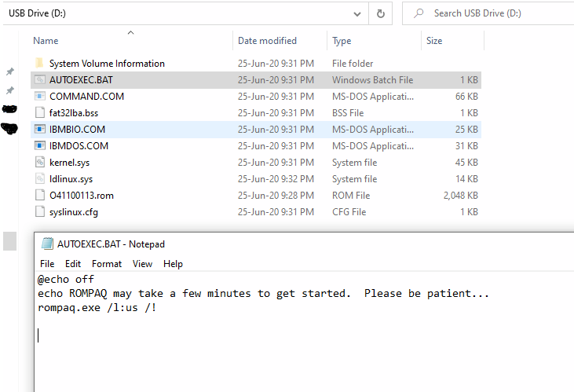Select the syslinux.cfg file icon
574x392 pixels.
pyautogui.click(x=40, y=212)
